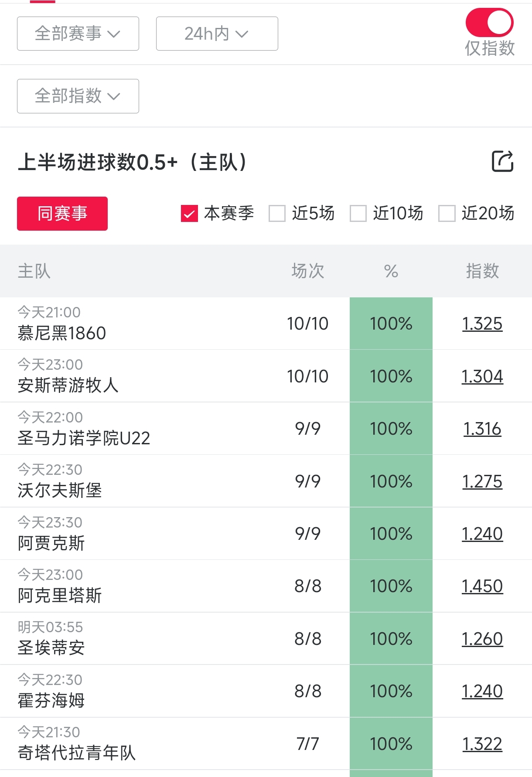Click the 1.322 odds for 奇塔代拉青年队
The height and width of the screenshot is (777, 532).
tap(482, 744)
